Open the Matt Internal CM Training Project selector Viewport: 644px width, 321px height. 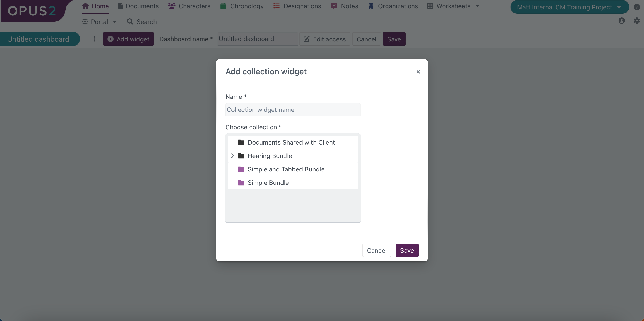pos(569,7)
